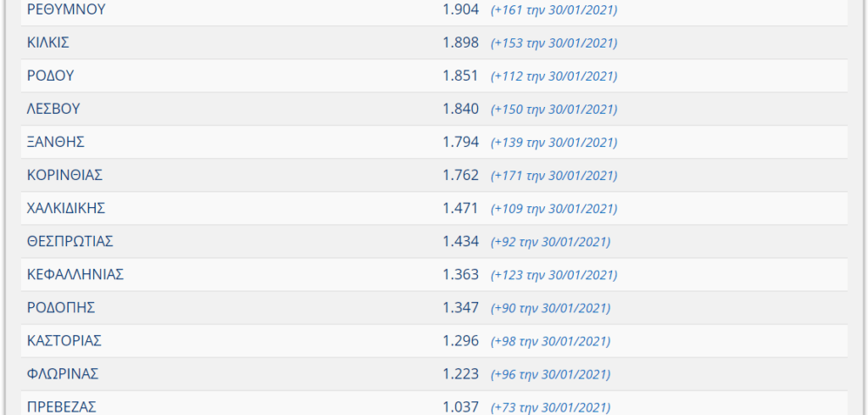The height and width of the screenshot is (415, 868).
Task: Select the ΠΡΕΒΕΖΑΣ region name
Action: point(61,407)
